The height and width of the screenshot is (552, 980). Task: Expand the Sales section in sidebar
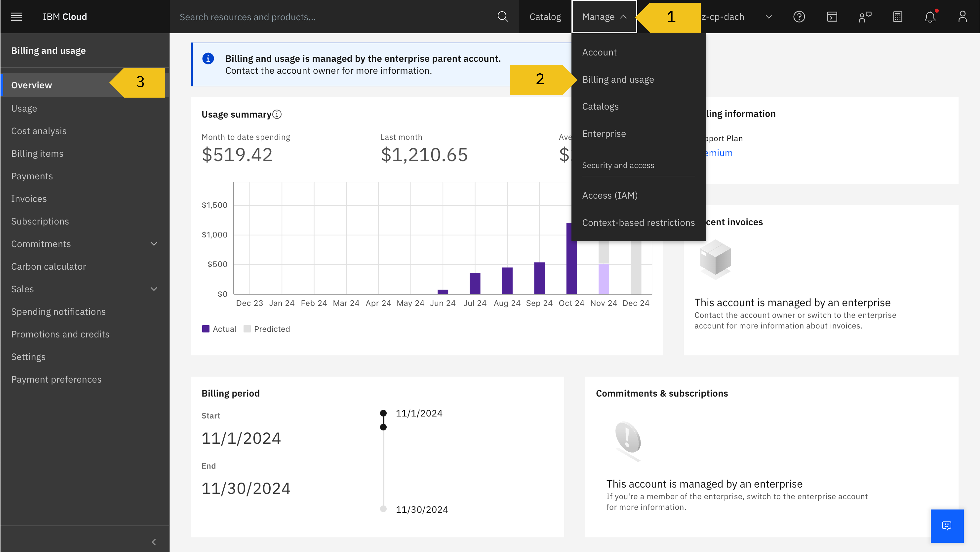(154, 289)
